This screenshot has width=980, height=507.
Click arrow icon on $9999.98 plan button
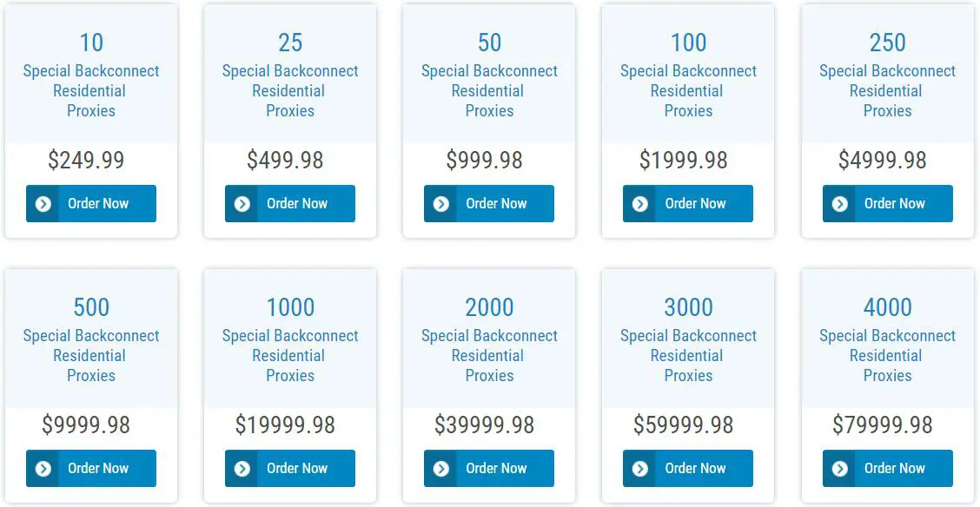click(43, 469)
